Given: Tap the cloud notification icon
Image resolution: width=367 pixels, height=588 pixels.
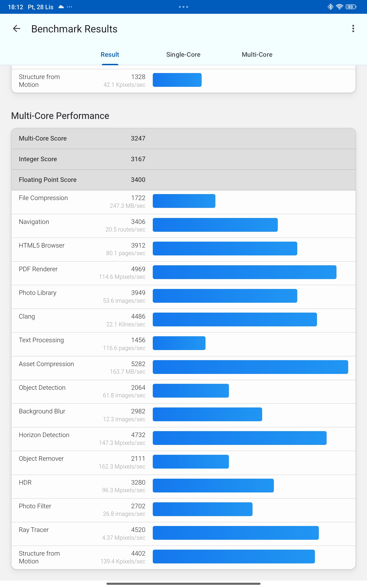Looking at the screenshot, I should point(61,7).
